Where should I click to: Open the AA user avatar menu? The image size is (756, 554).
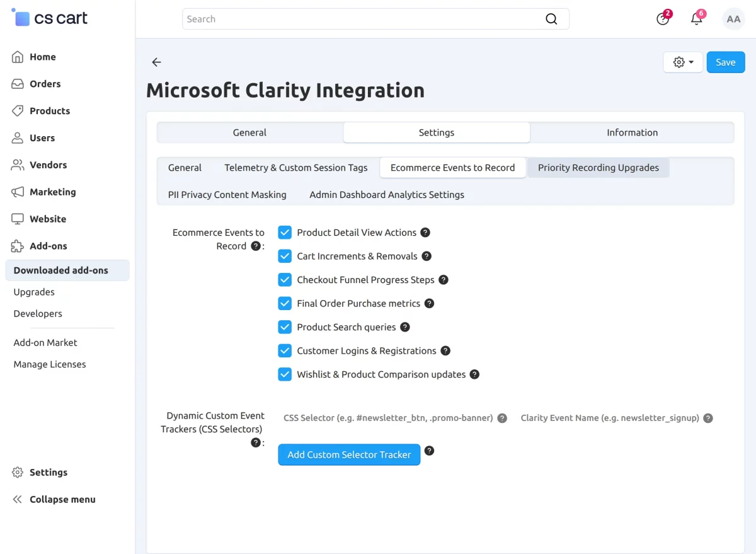[733, 19]
